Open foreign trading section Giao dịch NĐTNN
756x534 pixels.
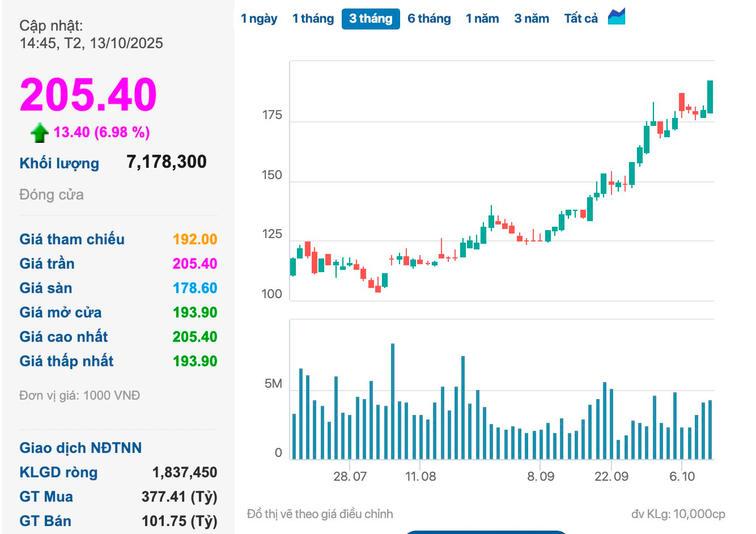[x=80, y=448]
